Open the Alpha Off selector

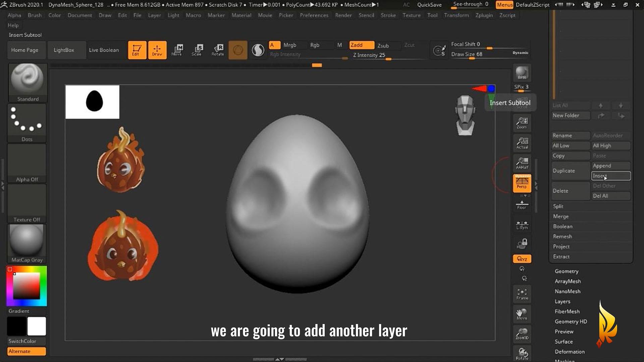(x=27, y=163)
